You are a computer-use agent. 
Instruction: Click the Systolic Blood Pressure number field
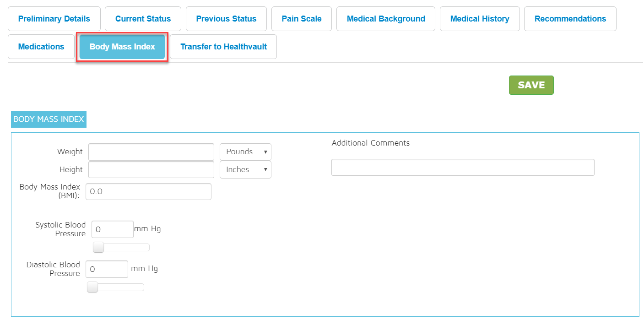(113, 229)
